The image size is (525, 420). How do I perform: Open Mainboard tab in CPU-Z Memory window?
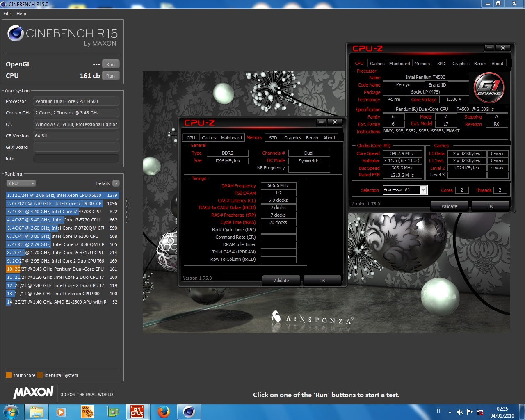coord(231,138)
